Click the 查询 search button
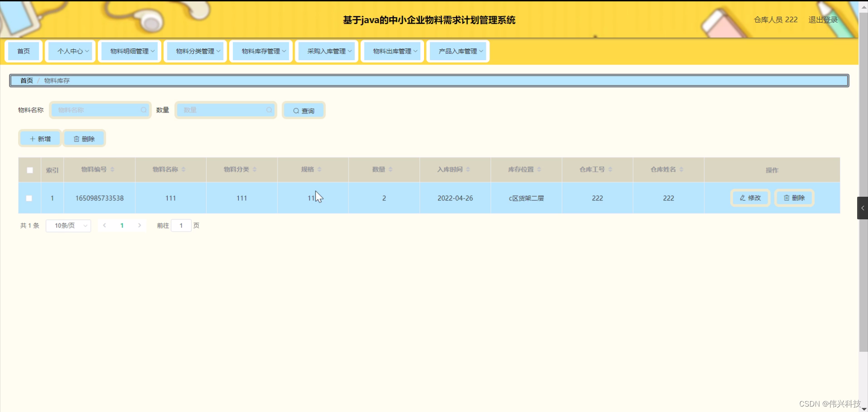Image resolution: width=868 pixels, height=412 pixels. click(303, 110)
